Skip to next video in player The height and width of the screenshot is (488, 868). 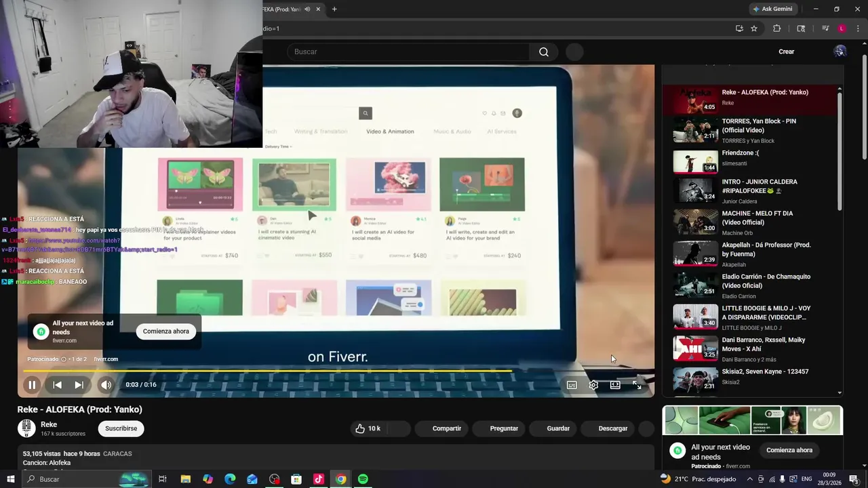79,385
